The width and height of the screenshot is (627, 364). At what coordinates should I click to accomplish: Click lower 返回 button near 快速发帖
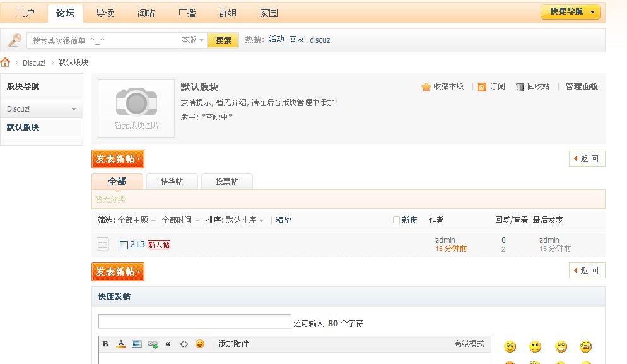pos(587,271)
